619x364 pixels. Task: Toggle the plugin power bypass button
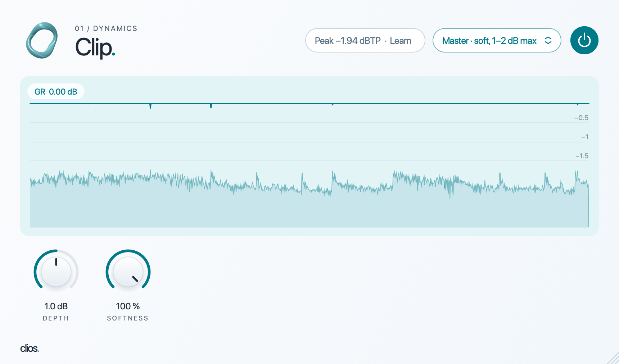(584, 40)
